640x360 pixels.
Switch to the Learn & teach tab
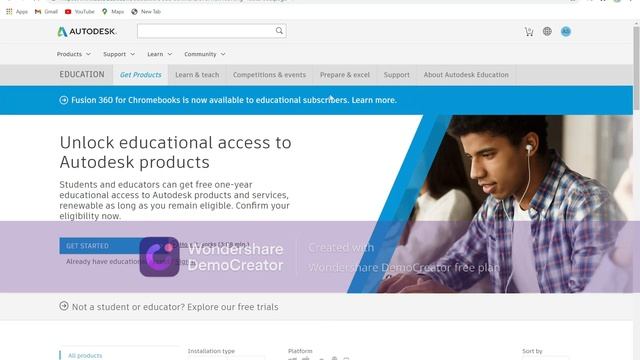197,75
